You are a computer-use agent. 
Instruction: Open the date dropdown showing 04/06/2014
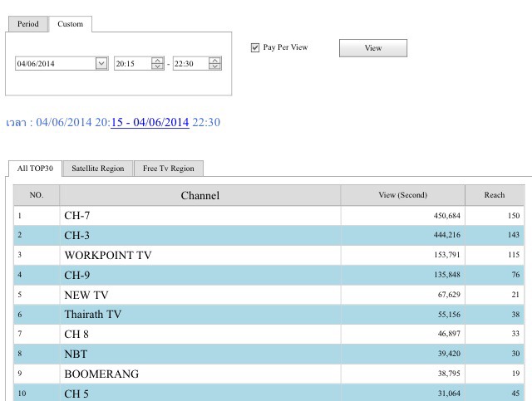[101, 63]
